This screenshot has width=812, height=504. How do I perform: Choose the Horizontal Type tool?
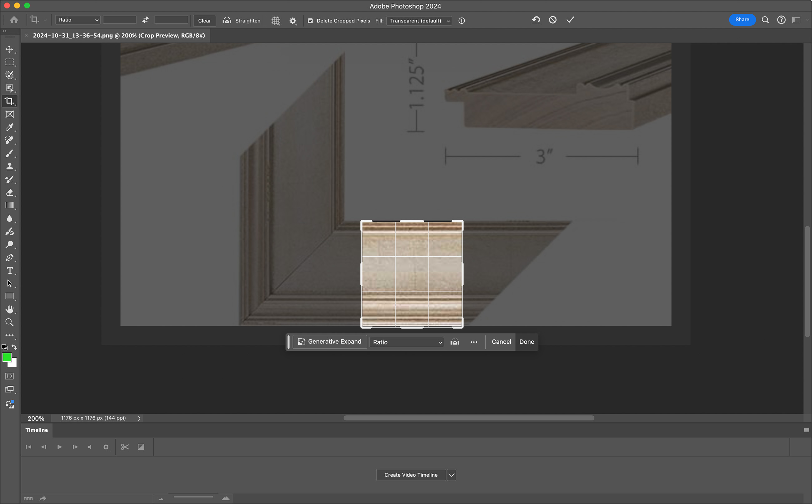click(x=9, y=270)
